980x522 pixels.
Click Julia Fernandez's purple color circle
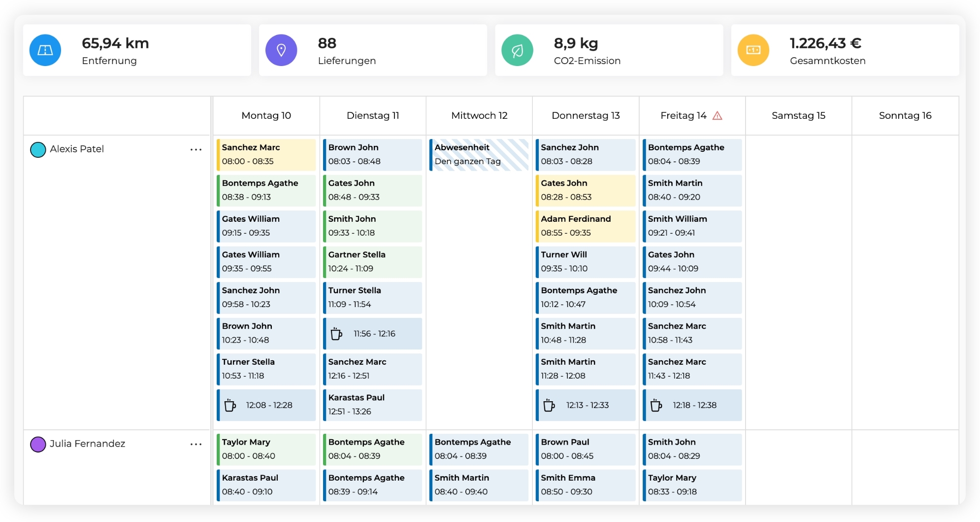38,444
